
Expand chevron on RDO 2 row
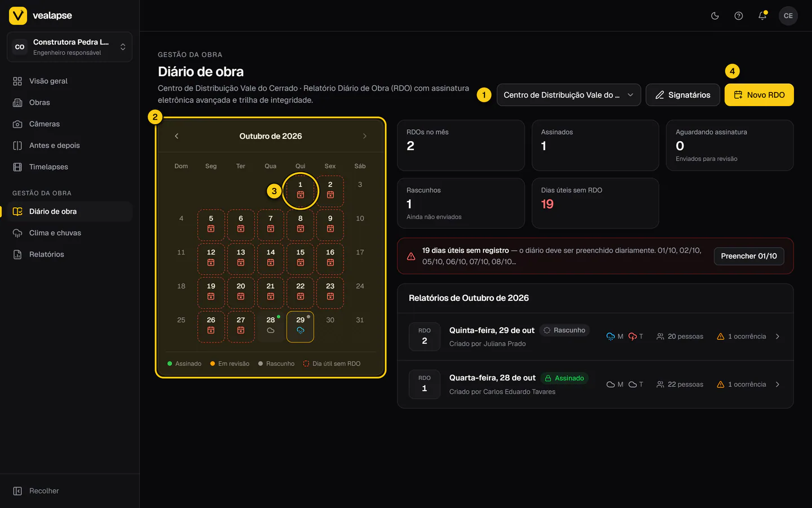click(x=778, y=336)
